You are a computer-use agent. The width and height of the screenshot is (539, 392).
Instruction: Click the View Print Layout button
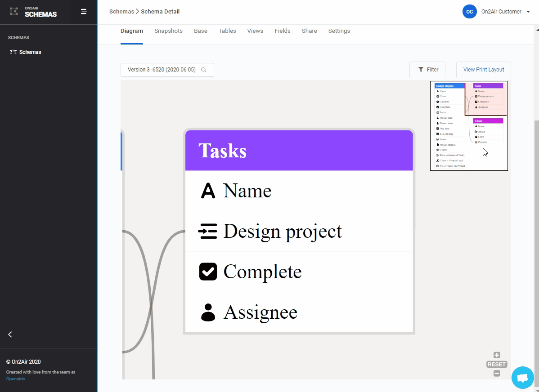tap(483, 70)
